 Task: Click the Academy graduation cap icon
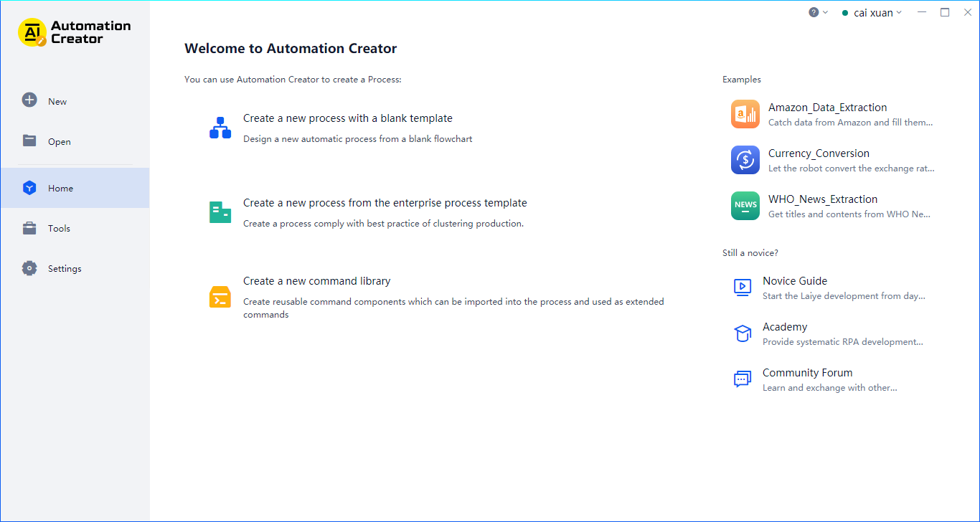point(743,333)
